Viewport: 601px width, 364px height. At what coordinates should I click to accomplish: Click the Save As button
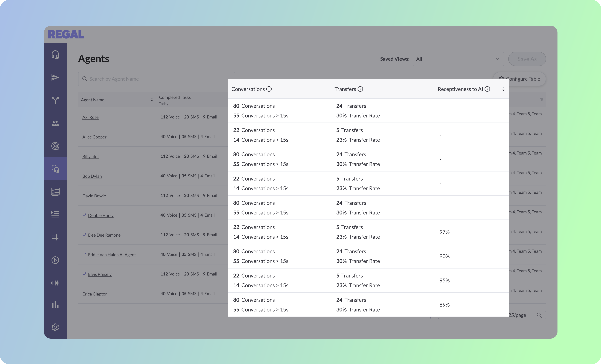527,59
